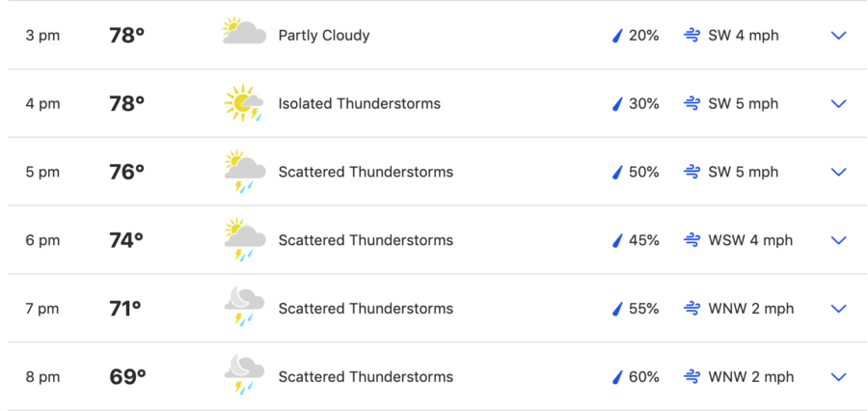Click the raindrop icon next to 60%
The height and width of the screenshot is (411, 868).
(x=617, y=377)
